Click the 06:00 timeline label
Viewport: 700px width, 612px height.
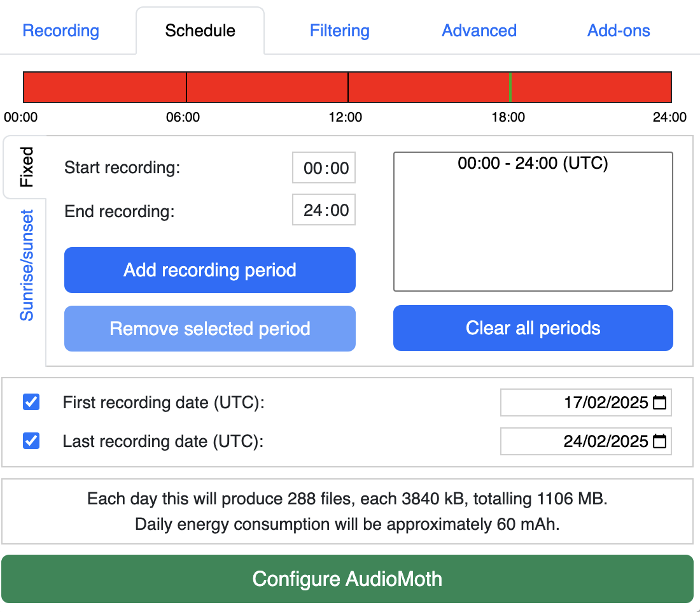pos(183,117)
